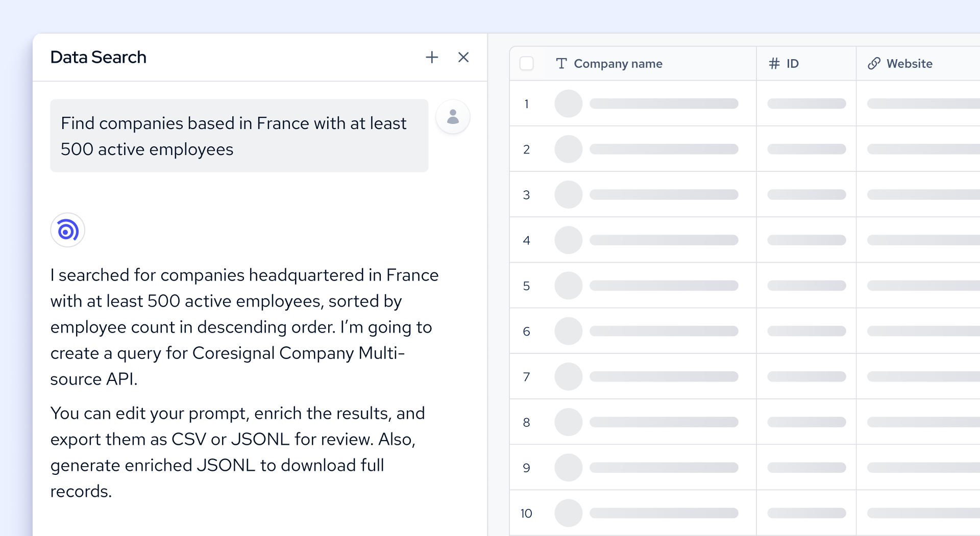This screenshot has width=980, height=536.
Task: Select row number 2 in the table
Action: tap(527, 149)
